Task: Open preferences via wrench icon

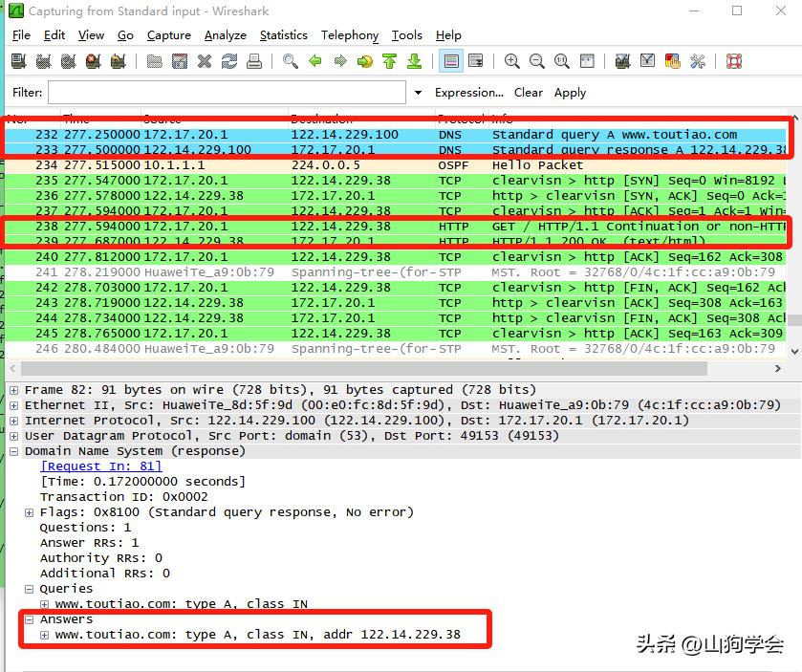Action: (x=698, y=61)
